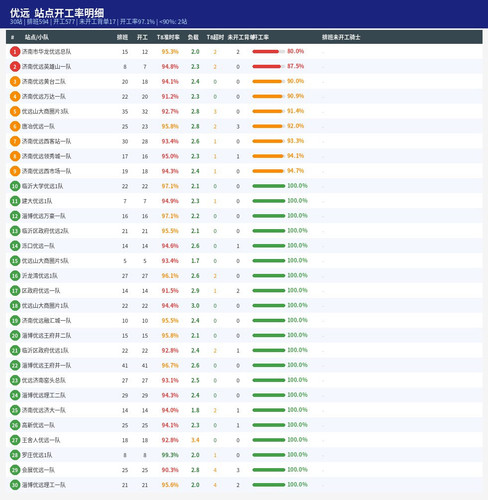Viewport: 488px width, 500px height.
Task: Click the green rank 11 badge
Action: click(x=15, y=201)
